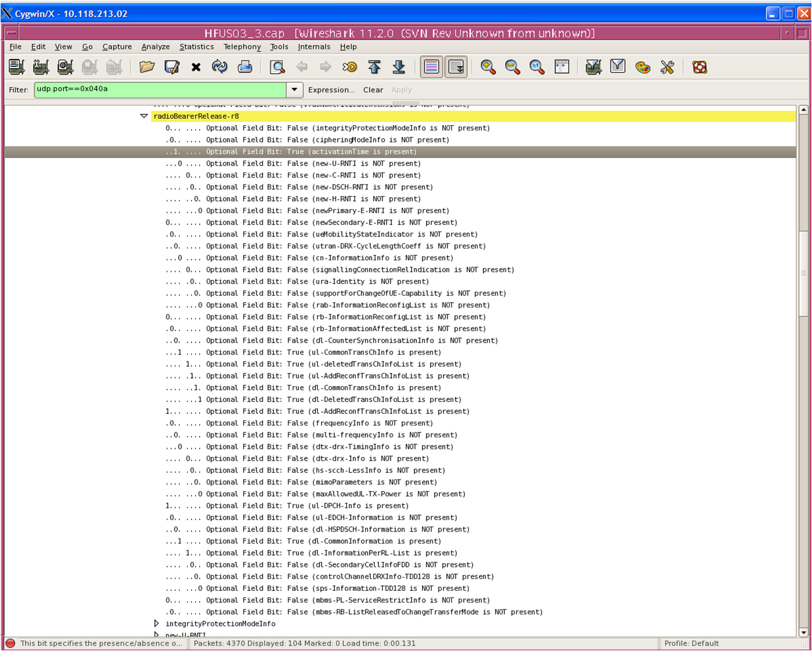Toggle auto-scroll in live capture icon

tap(456, 67)
